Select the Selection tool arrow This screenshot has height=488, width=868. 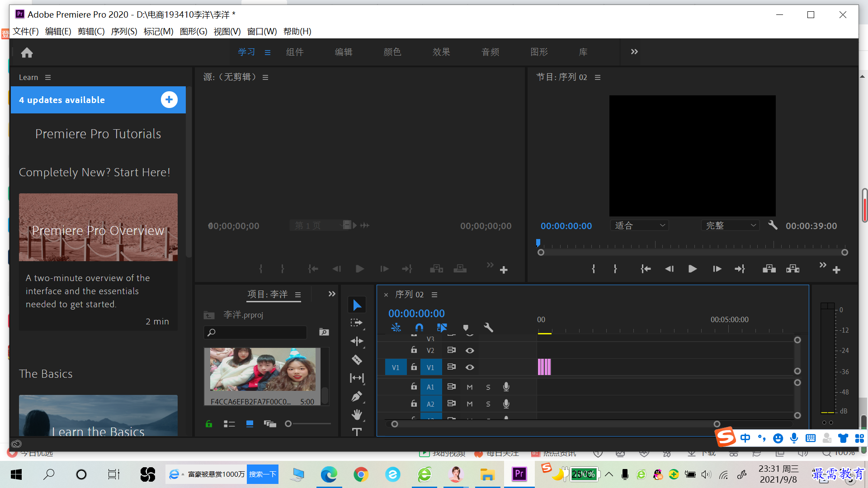point(357,305)
